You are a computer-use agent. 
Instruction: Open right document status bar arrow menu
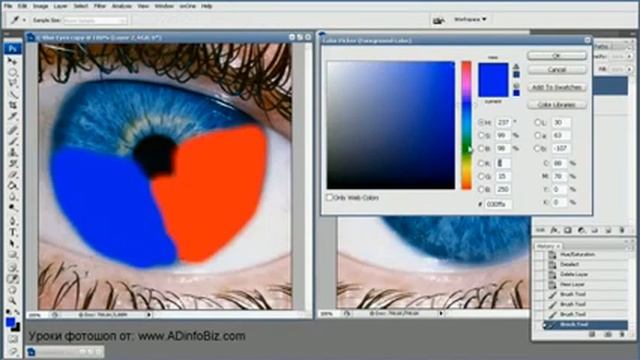[x=441, y=313]
